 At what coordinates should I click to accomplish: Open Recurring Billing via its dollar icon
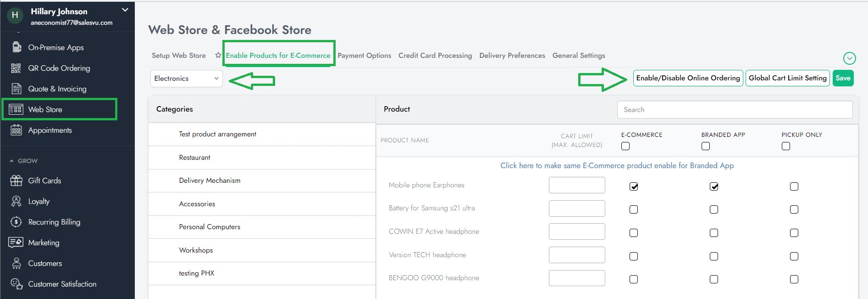pos(16,222)
